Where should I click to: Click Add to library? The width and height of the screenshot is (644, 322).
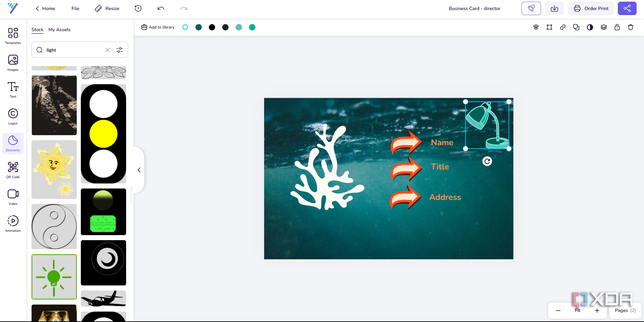(x=158, y=27)
